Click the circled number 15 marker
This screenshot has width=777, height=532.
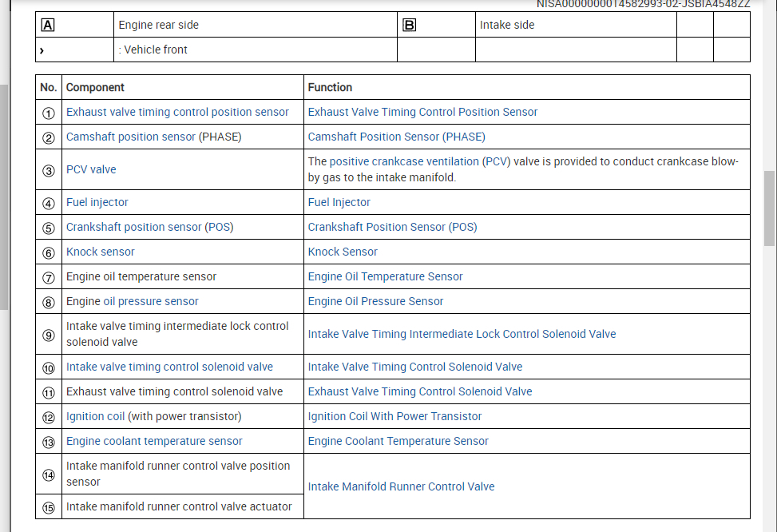(x=49, y=507)
